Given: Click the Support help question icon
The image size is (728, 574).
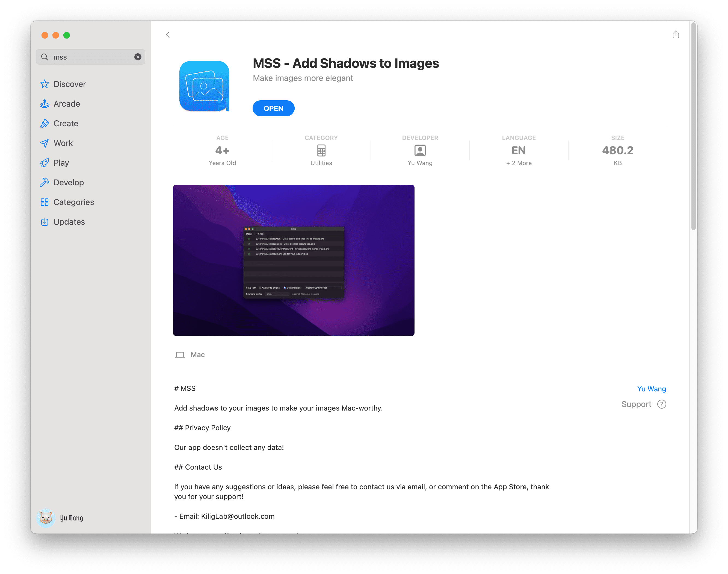Looking at the screenshot, I should pos(662,404).
